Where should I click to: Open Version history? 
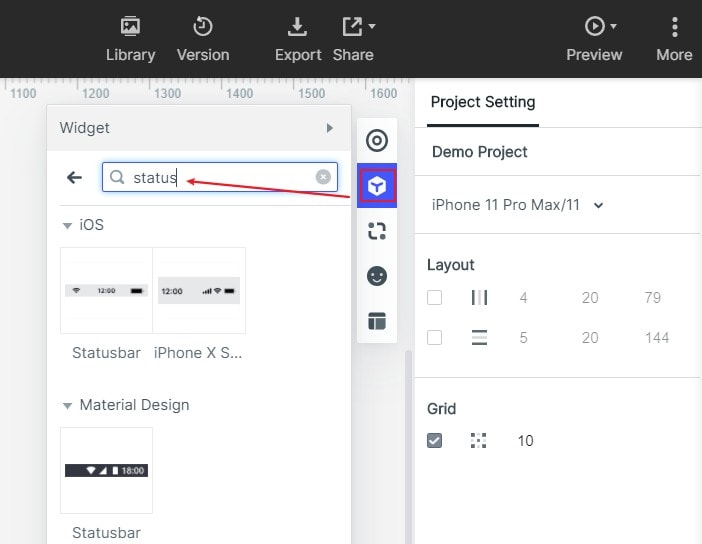tap(203, 39)
